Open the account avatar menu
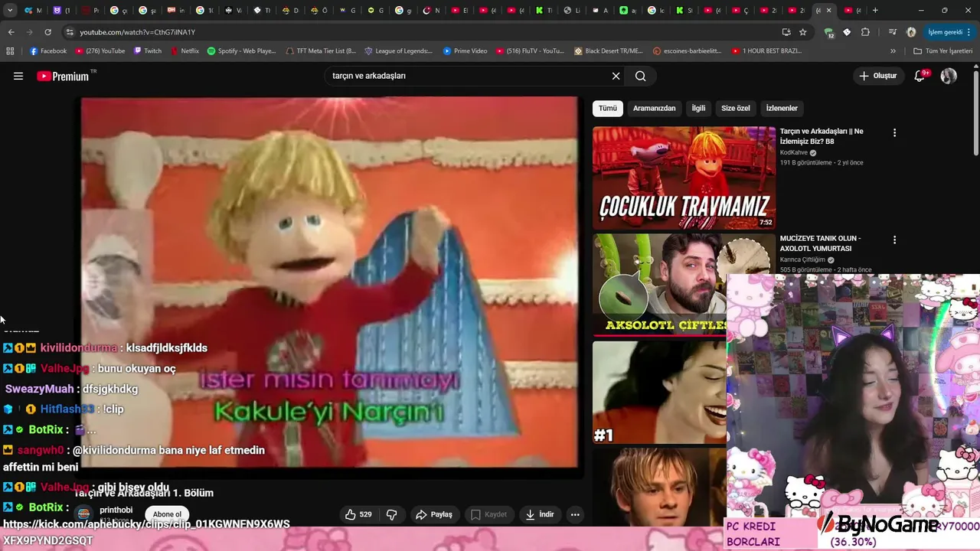980x551 pixels. 949,76
